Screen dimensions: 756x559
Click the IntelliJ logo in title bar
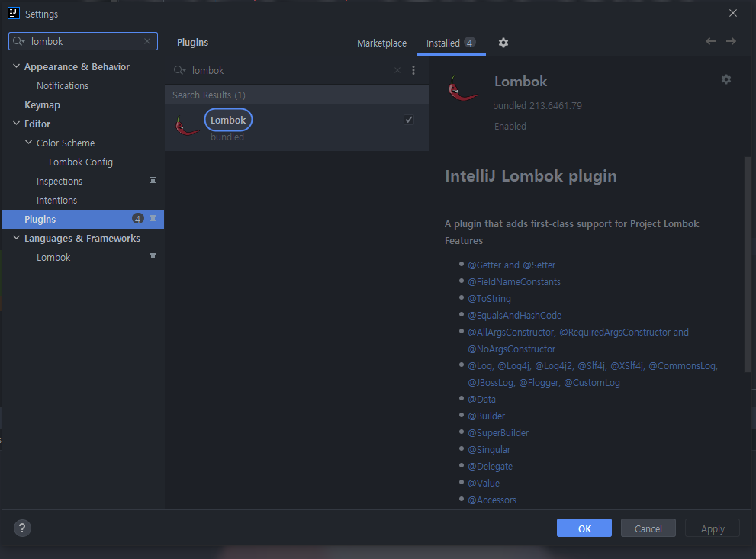click(x=14, y=13)
